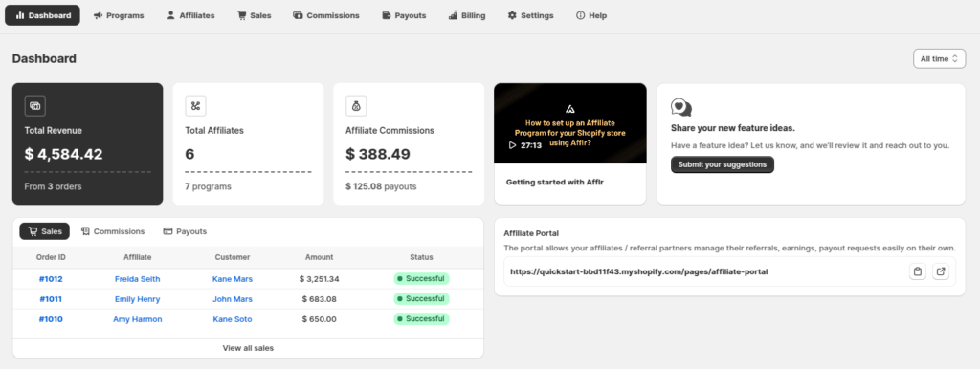980x369 pixels.
Task: Open order #1012
Action: [51, 279]
